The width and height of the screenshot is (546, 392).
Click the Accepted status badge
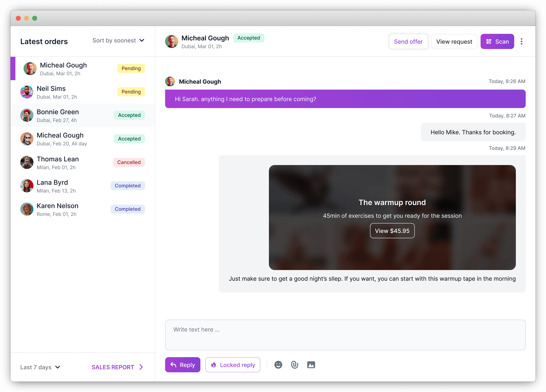click(249, 38)
